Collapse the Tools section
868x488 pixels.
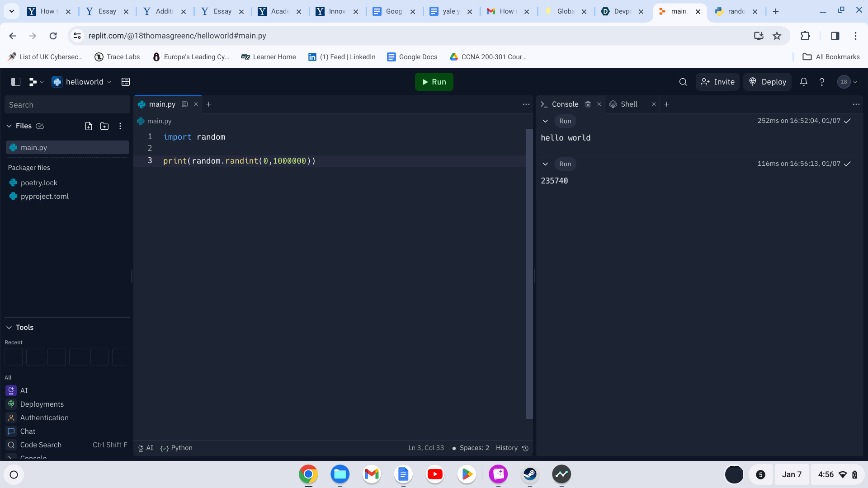[x=9, y=328]
